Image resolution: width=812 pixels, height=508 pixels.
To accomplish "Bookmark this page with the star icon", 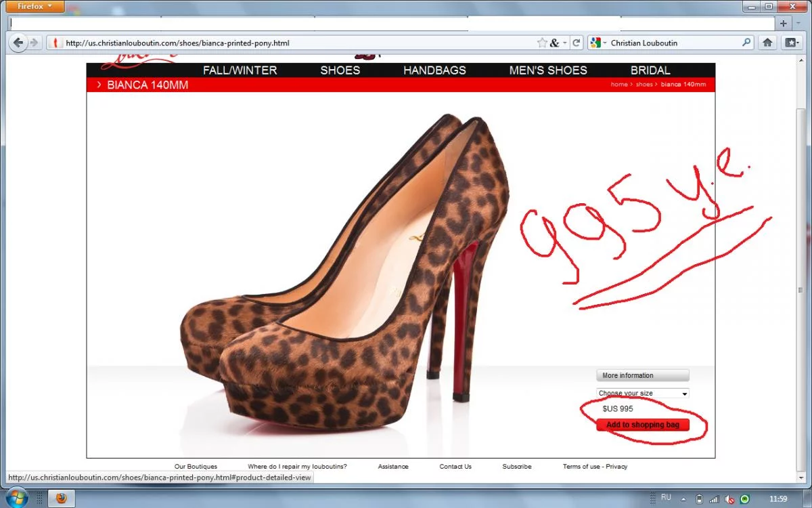I will pyautogui.click(x=542, y=43).
